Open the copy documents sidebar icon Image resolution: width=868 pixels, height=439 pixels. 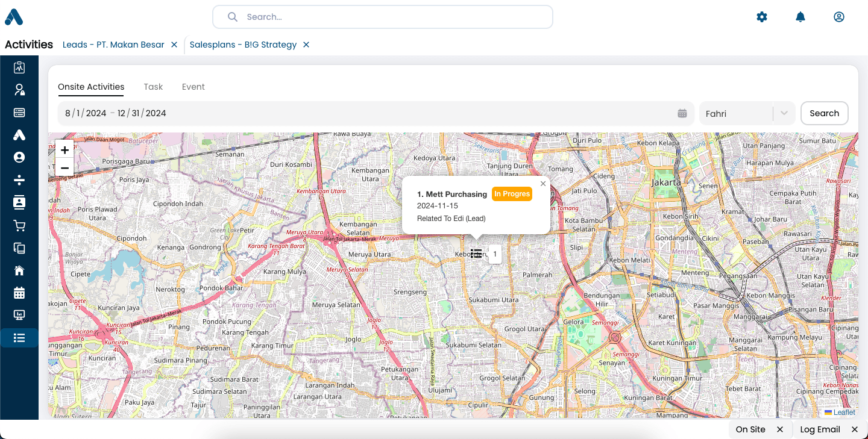click(19, 248)
